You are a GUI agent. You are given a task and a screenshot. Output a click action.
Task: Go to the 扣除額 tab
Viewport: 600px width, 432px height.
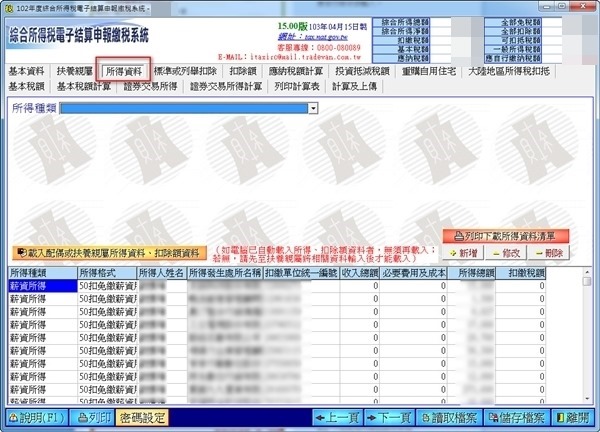[x=243, y=71]
